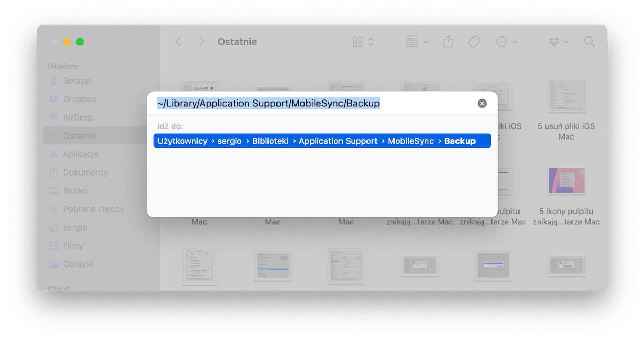Click the Tags toolbar icon

pyautogui.click(x=474, y=42)
